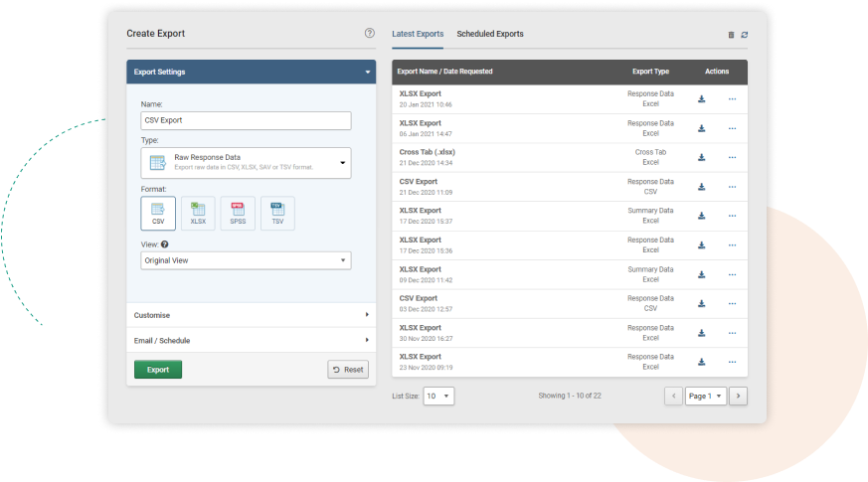Click the trash delete exports icon
The image size is (868, 482).
(731, 35)
